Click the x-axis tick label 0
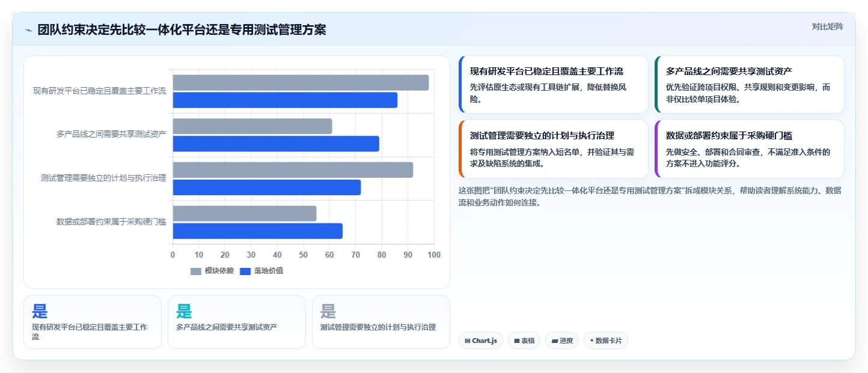This screenshot has height=373, width=868. [x=173, y=255]
